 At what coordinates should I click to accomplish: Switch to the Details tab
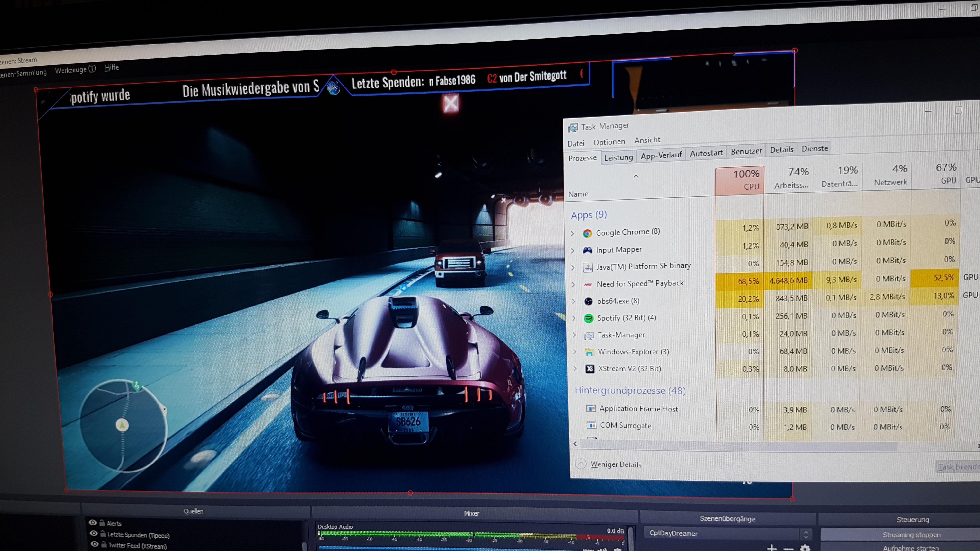click(782, 149)
